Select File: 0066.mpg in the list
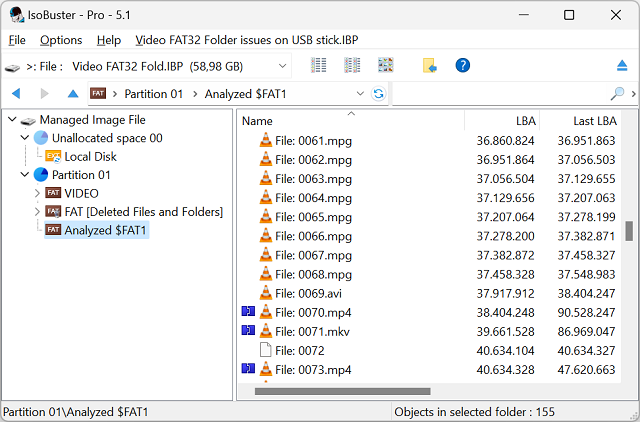640x422 pixels. [x=313, y=236]
